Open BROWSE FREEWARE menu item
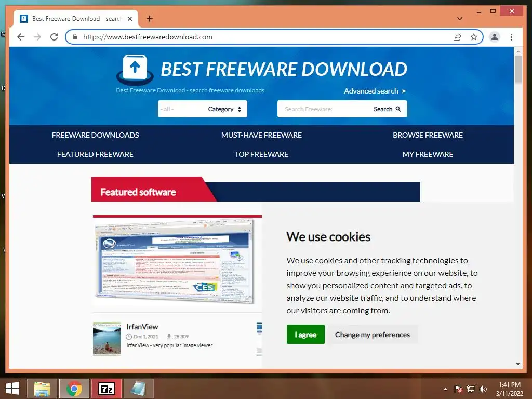The height and width of the screenshot is (399, 532). (x=428, y=135)
